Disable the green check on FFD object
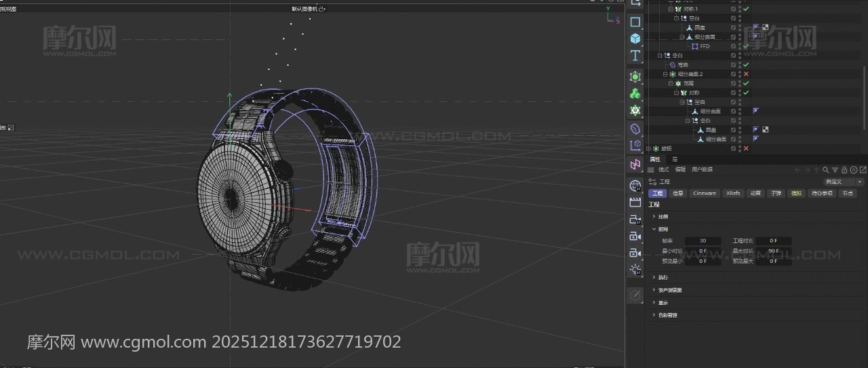868x368 pixels. pyautogui.click(x=746, y=46)
